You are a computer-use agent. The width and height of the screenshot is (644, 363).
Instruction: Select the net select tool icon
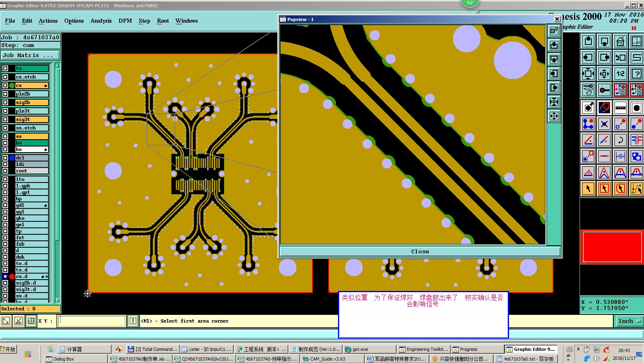(x=637, y=189)
